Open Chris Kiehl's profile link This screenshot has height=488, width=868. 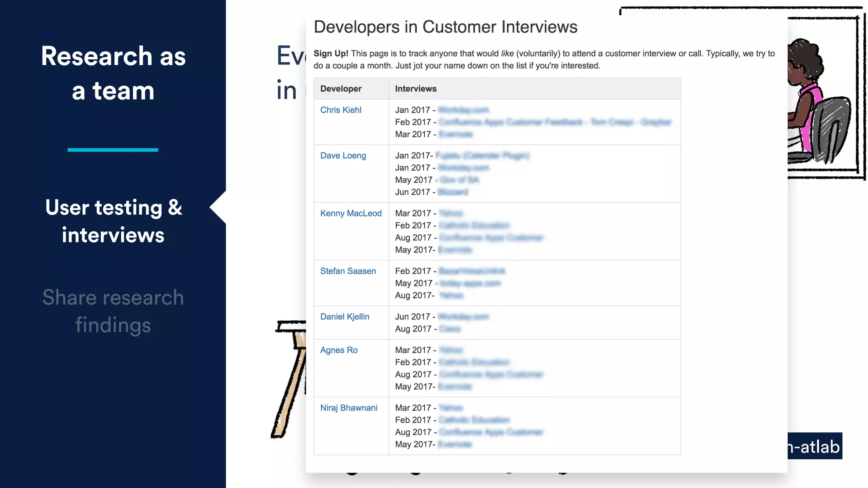(x=341, y=110)
